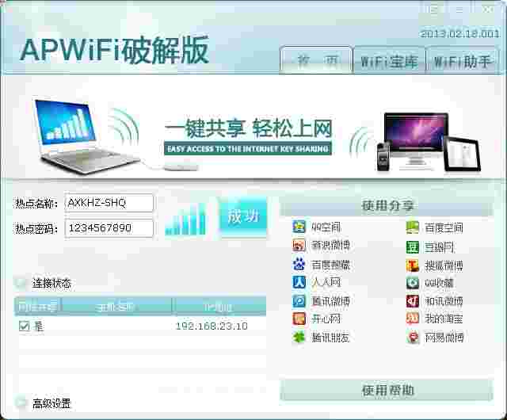The height and width of the screenshot is (420, 507).
Task: Select the 百度搜藏 paw icon
Action: (299, 265)
